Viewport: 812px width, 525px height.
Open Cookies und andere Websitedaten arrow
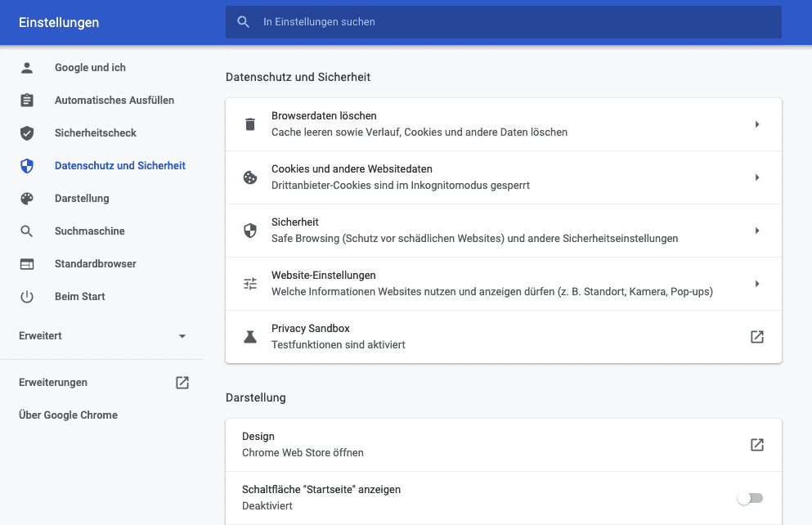757,177
